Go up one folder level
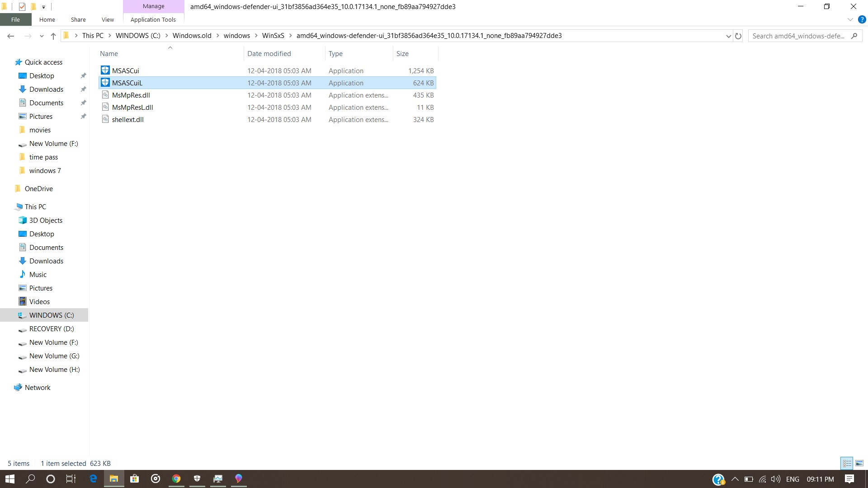Screen dimensions: 868x488 coord(53,36)
